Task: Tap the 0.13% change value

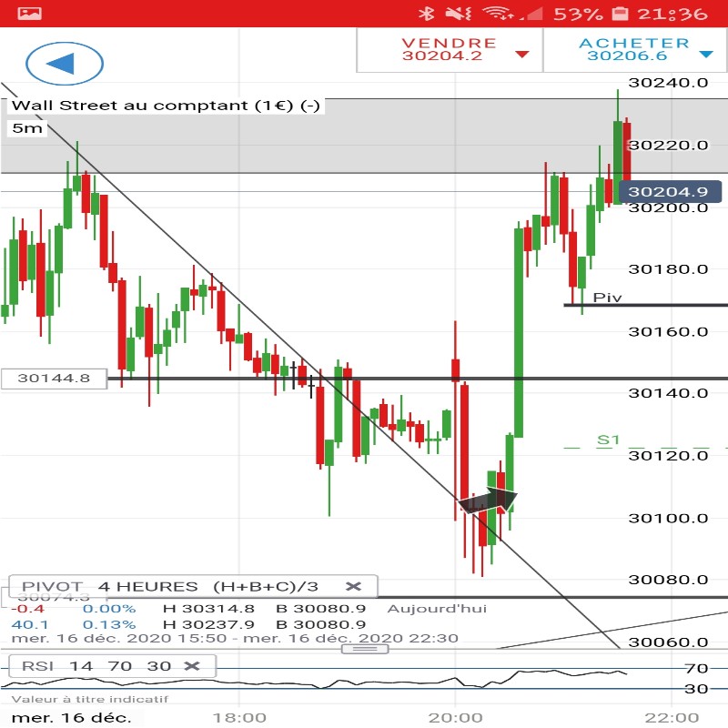Action: click(109, 624)
